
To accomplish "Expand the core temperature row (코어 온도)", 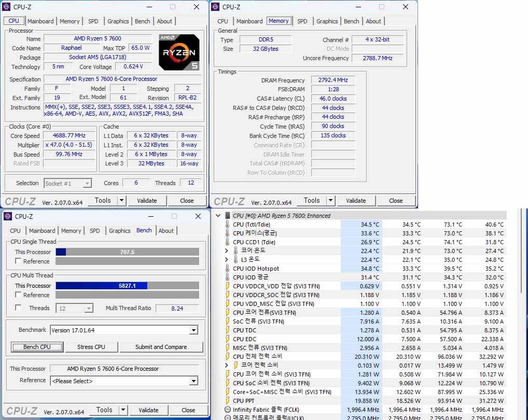I will pos(227,250).
